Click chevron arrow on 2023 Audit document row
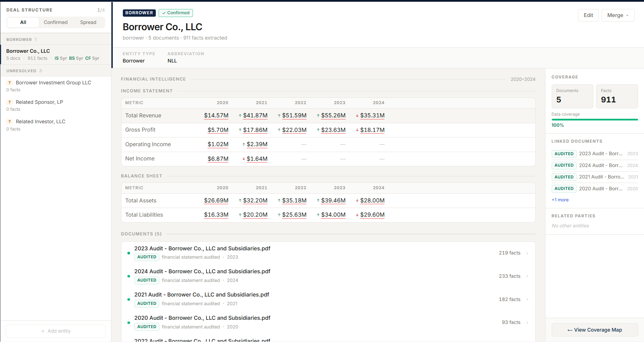644x342 pixels. tap(527, 253)
